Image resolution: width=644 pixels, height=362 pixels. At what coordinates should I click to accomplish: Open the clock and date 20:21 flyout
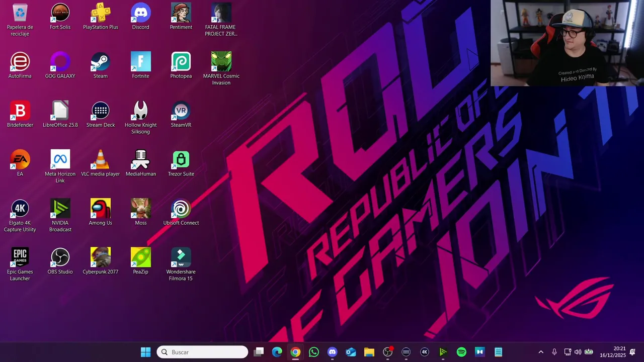pos(612,352)
